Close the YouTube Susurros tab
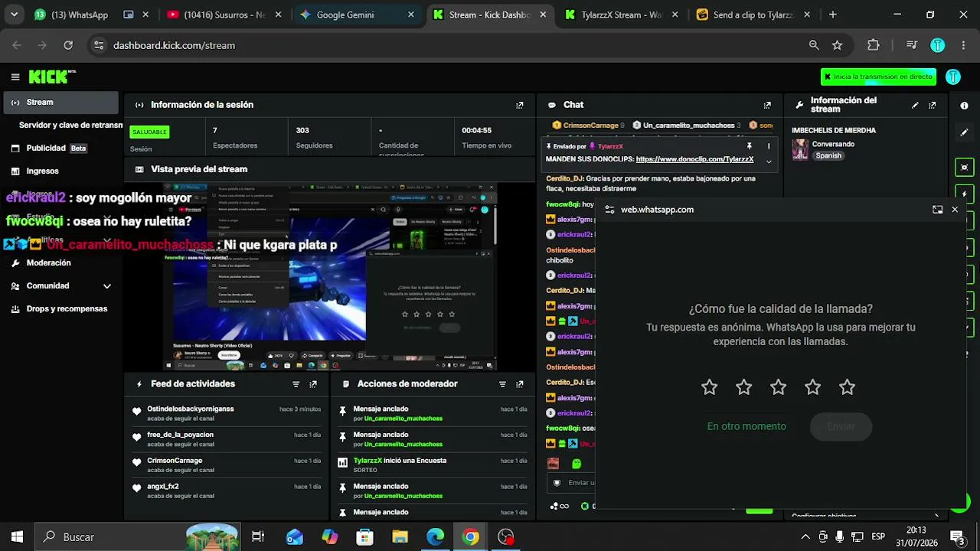 (278, 15)
